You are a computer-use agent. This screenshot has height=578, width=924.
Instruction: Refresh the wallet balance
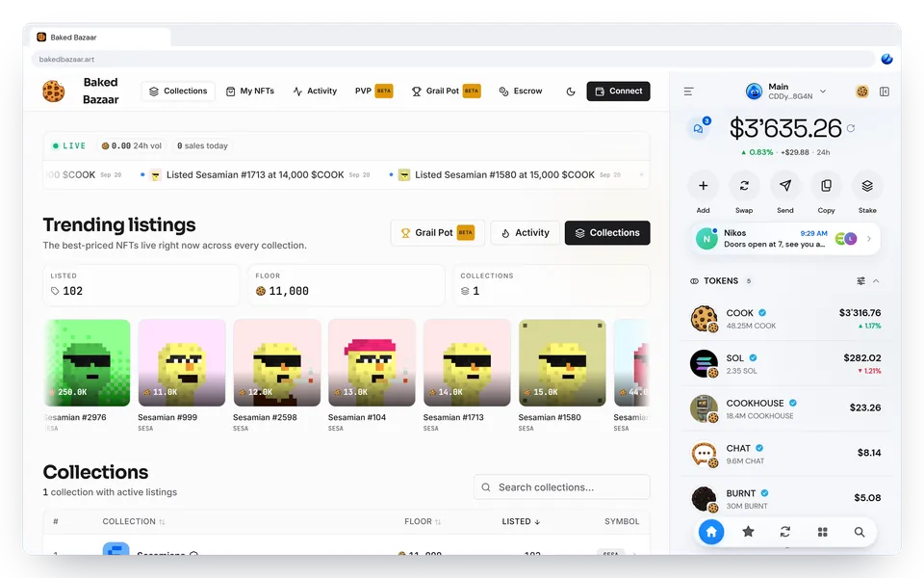[x=850, y=128]
